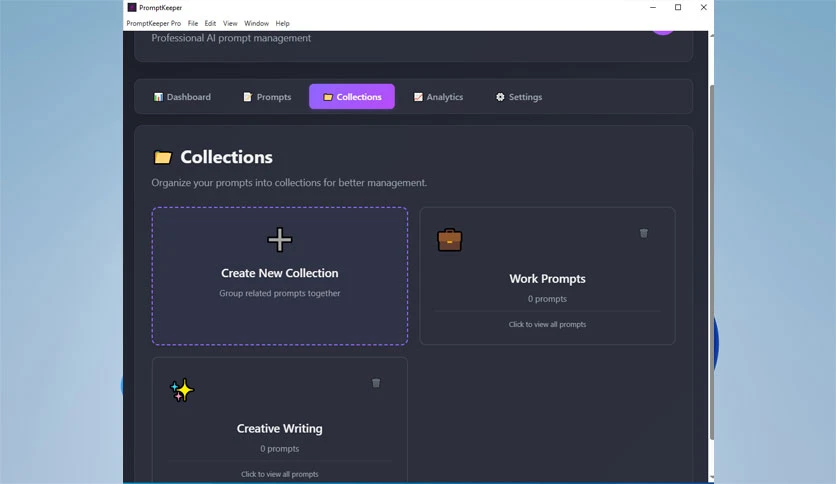836x484 pixels.
Task: Open the Work Prompts collection title
Action: [547, 279]
